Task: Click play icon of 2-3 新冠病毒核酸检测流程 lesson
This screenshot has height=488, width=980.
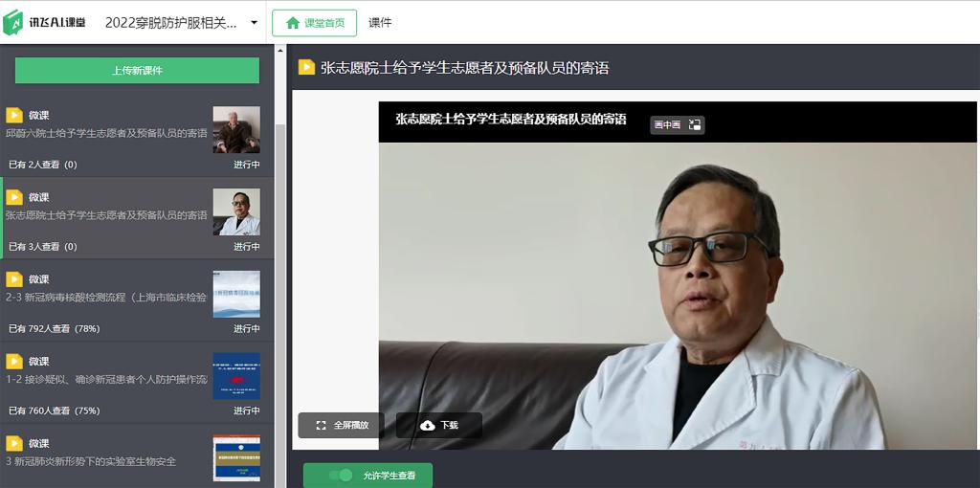Action: coord(14,279)
